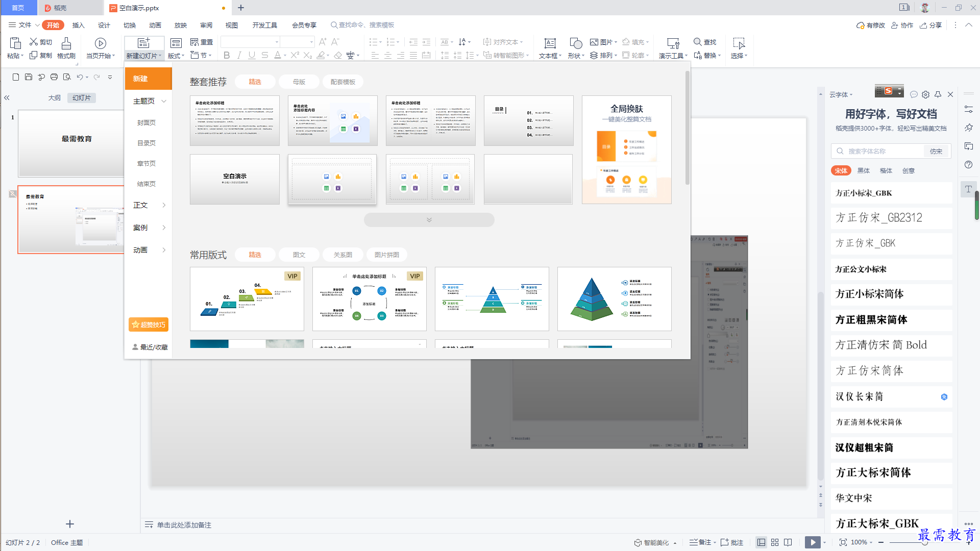Screen dimensions: 980x551
Task: Open the 插入 ribbon tab
Action: tap(78, 25)
